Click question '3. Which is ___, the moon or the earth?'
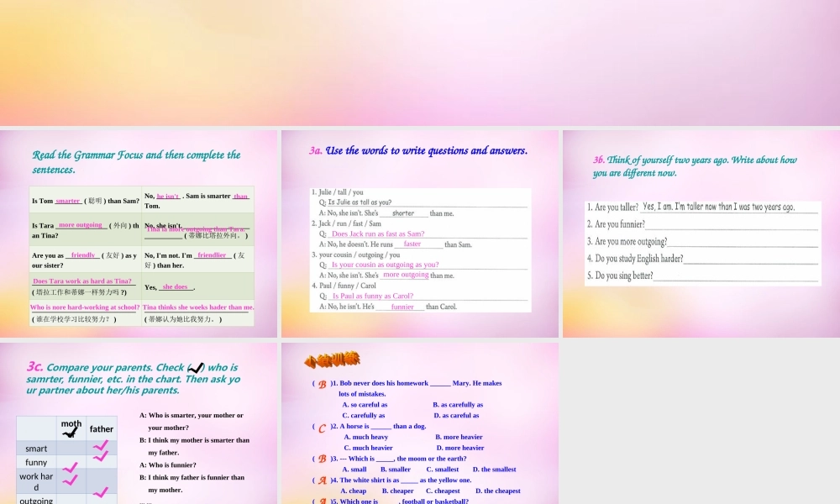The width and height of the screenshot is (840, 504). coord(398,459)
